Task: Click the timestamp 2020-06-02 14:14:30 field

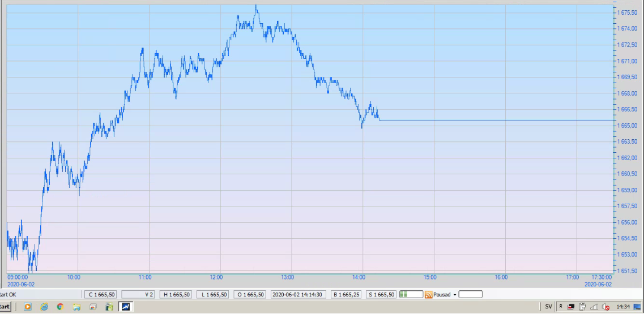Action: point(298,294)
